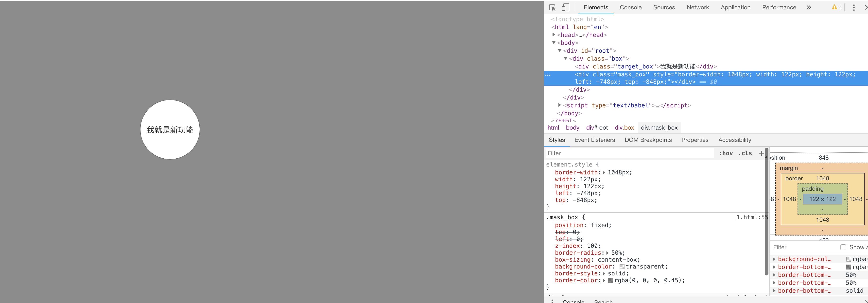Screen dimensions: 868x303
Task: Activate the inspect element picker icon
Action: 552,7
